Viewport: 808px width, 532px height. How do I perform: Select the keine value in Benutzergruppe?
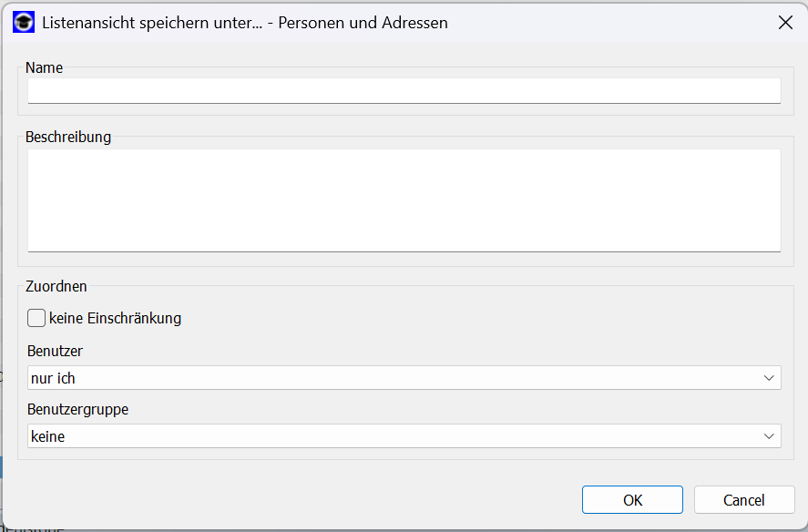[x=48, y=436]
